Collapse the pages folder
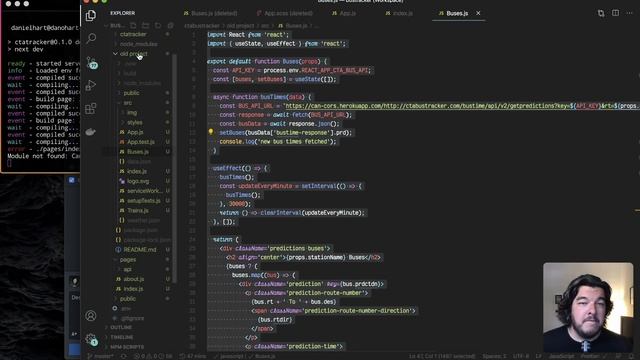This screenshot has width=640, height=360. click(x=128, y=260)
